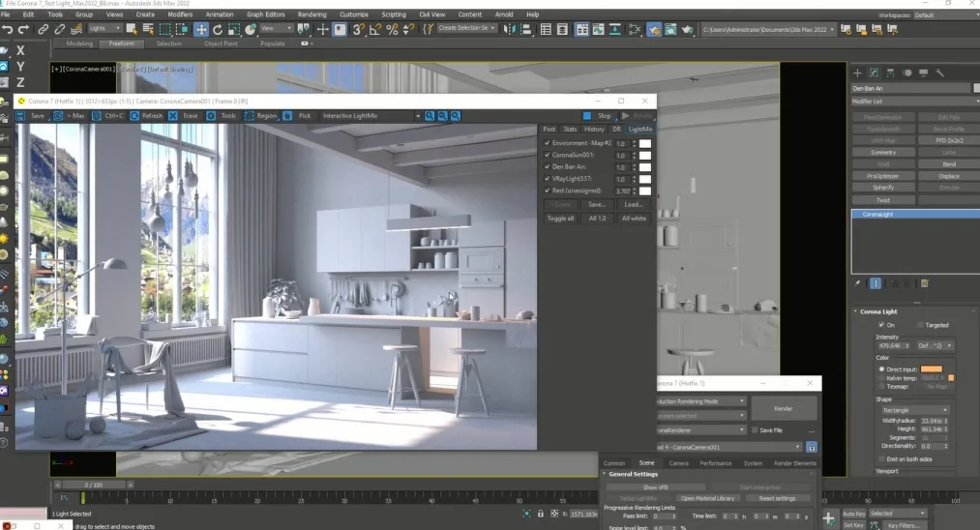This screenshot has width=980, height=530.
Task: Click the lock view icon in Render Setup
Action: pos(812,447)
